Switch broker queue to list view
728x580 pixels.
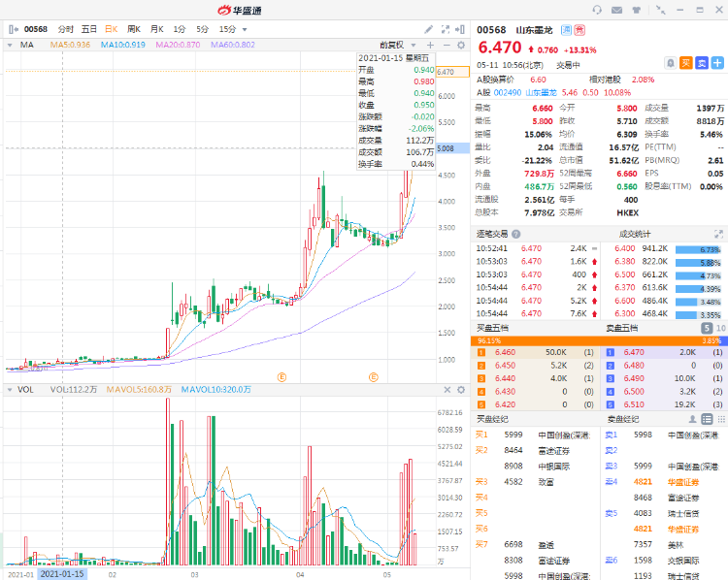coord(707,419)
